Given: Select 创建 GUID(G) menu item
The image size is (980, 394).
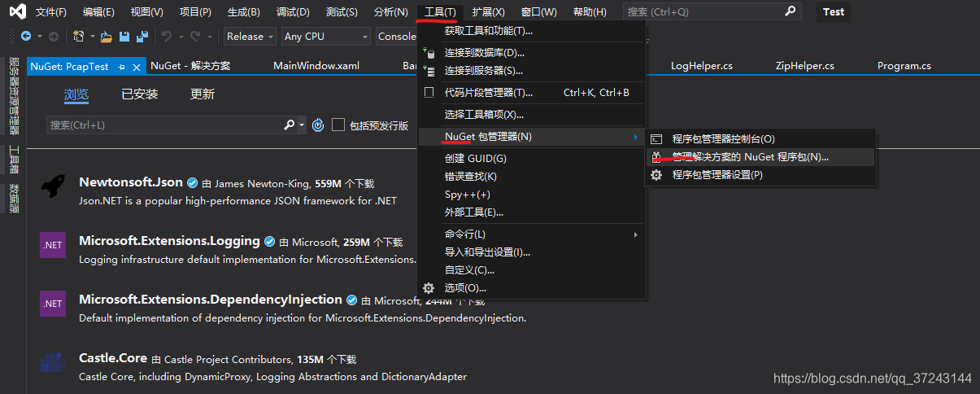Looking at the screenshot, I should coord(532,159).
